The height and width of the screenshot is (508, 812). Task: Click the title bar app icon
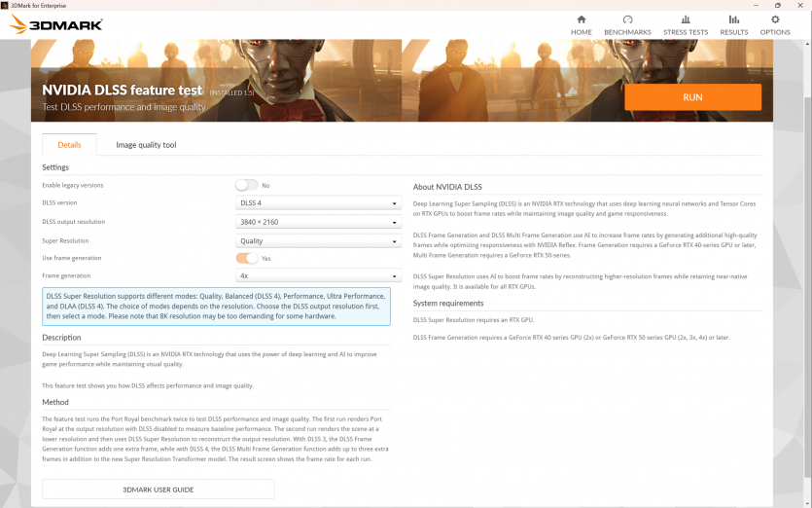(6, 5)
